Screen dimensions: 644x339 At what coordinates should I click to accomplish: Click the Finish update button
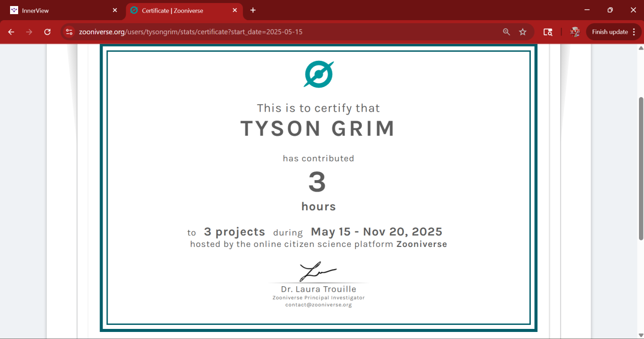click(610, 32)
